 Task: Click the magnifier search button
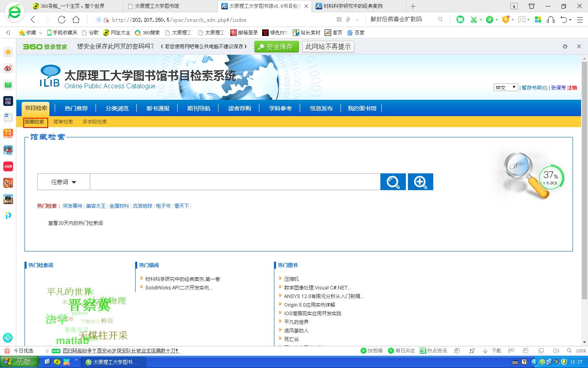pyautogui.click(x=393, y=182)
